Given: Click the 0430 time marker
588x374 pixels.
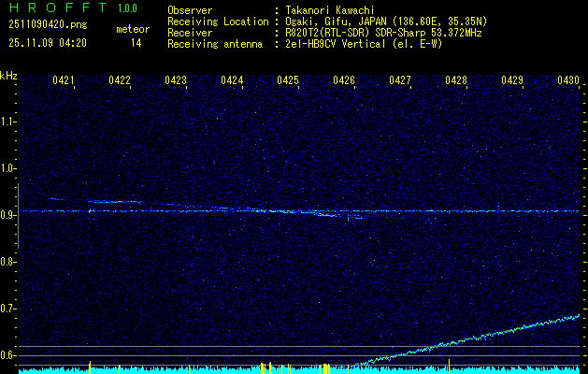Looking at the screenshot, I should pyautogui.click(x=568, y=81).
